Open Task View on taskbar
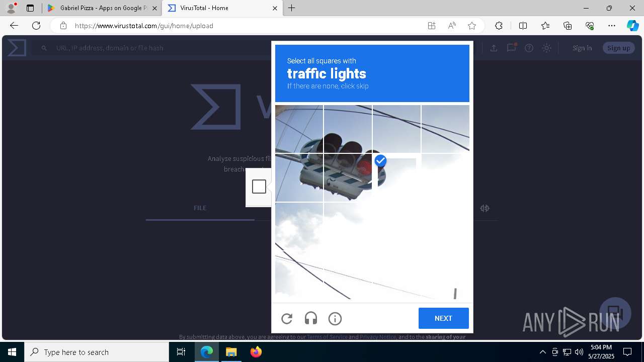Viewport: 644px width, 362px height. (x=181, y=352)
